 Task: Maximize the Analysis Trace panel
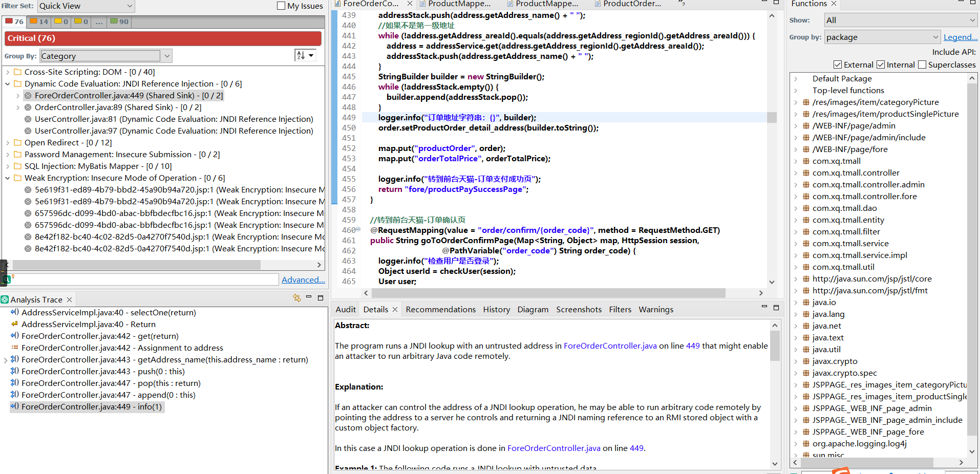pyautogui.click(x=321, y=297)
